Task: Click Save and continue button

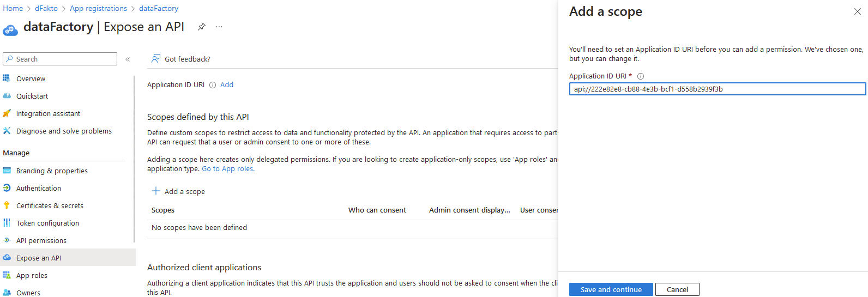Action: point(611,289)
